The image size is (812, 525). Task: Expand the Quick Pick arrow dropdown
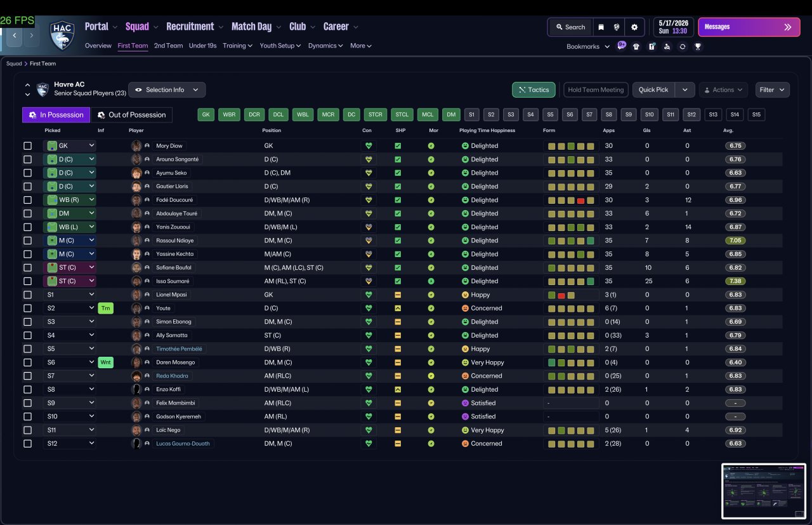click(684, 90)
